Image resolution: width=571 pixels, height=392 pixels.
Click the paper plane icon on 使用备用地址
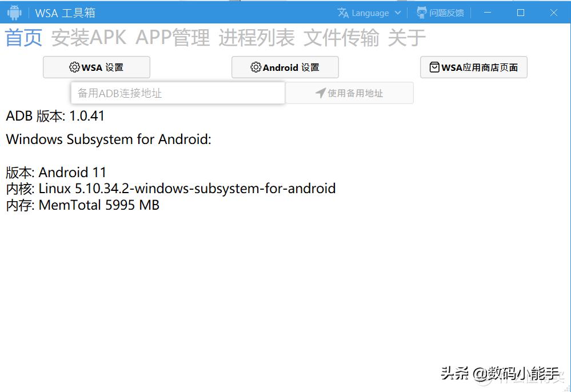pyautogui.click(x=321, y=93)
